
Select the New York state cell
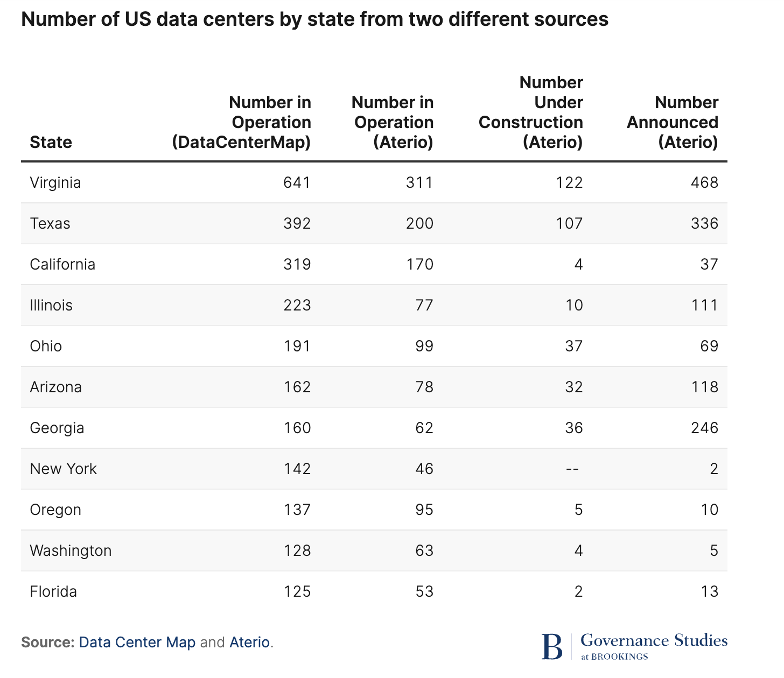coord(63,469)
